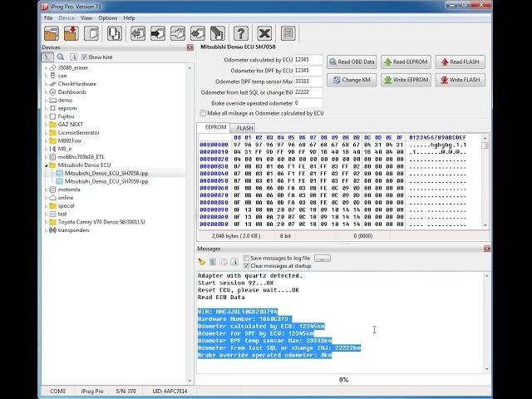Open the Help menu
The image size is (532, 399).
(129, 18)
